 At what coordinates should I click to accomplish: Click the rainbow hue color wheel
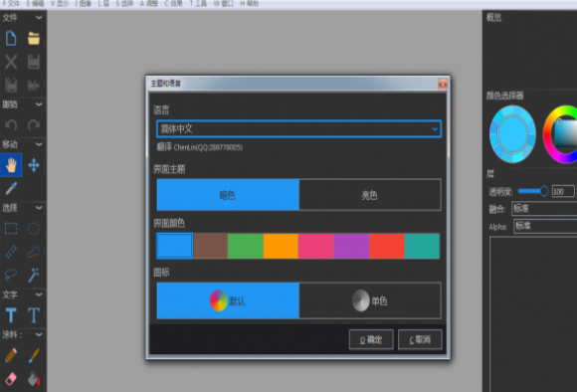pyautogui.click(x=560, y=134)
